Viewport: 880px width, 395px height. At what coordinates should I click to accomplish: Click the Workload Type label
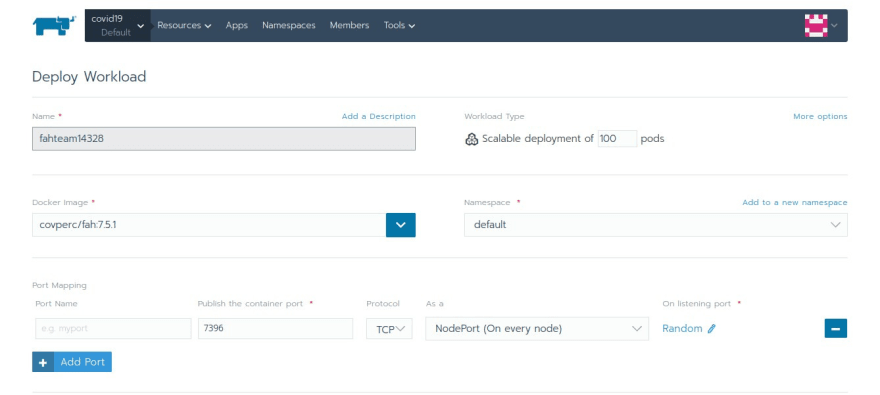(x=494, y=116)
